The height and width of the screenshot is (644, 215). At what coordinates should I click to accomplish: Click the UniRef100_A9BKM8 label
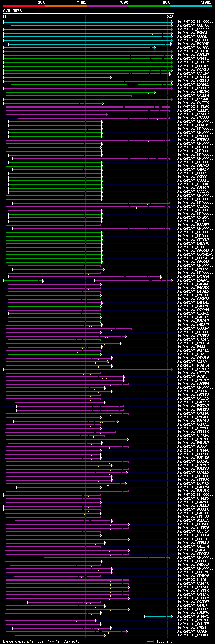[193, 635]
